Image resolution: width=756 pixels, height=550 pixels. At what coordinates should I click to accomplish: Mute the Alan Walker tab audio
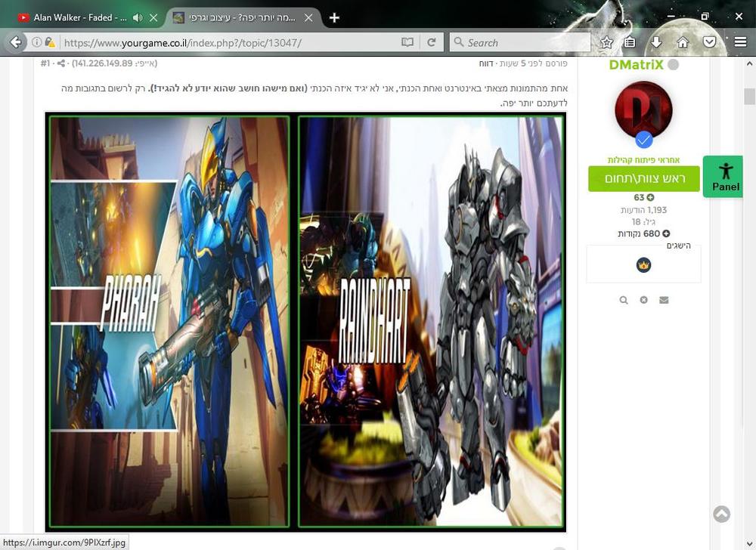(138, 17)
